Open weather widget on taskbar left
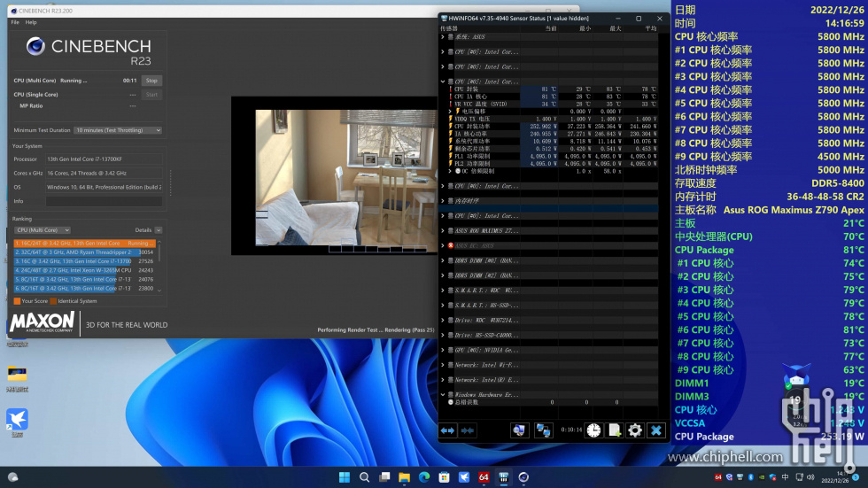Image resolution: width=868 pixels, height=488 pixels. tap(12, 477)
